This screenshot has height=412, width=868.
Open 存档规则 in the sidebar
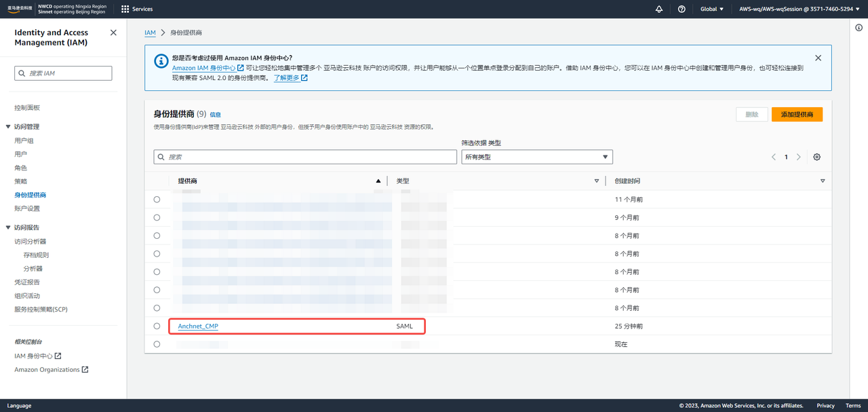coord(36,255)
